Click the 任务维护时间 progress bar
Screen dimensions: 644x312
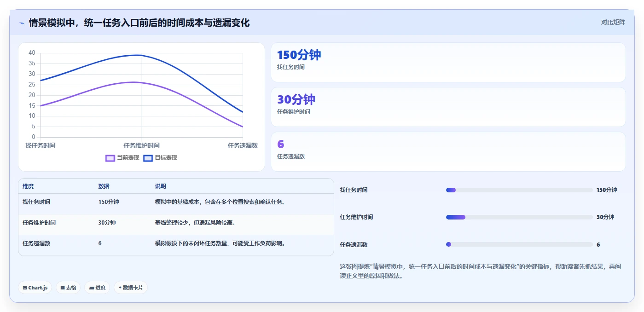coord(519,217)
